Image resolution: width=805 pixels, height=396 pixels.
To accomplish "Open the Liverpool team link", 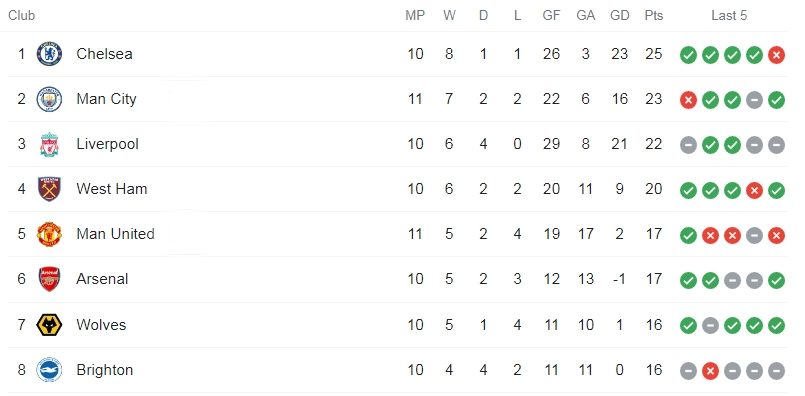I will coord(107,144).
